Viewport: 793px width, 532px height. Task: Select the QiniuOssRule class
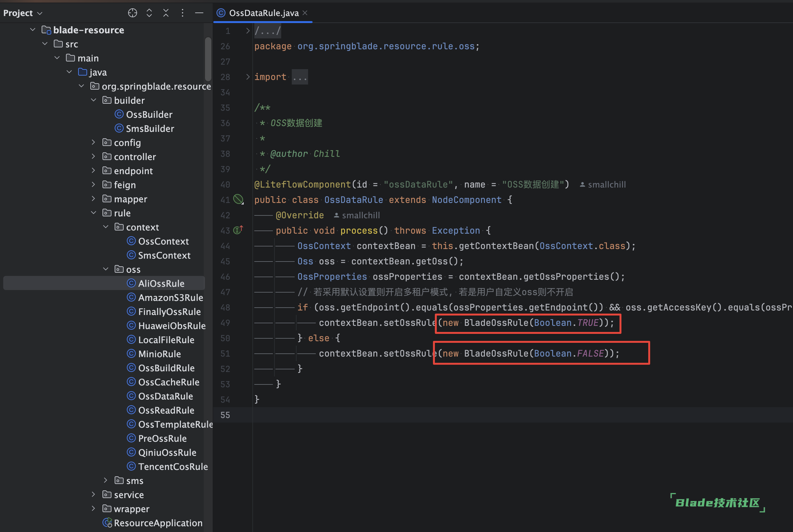point(167,452)
